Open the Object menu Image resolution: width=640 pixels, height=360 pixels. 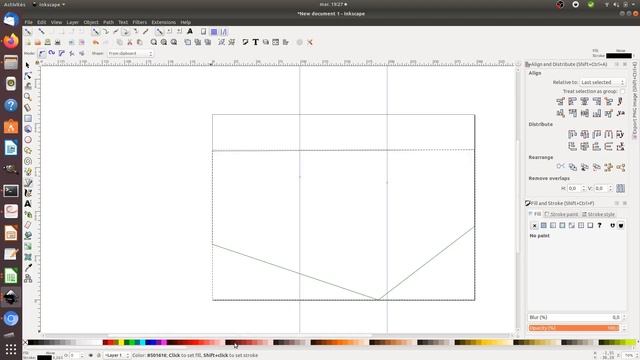point(91,22)
